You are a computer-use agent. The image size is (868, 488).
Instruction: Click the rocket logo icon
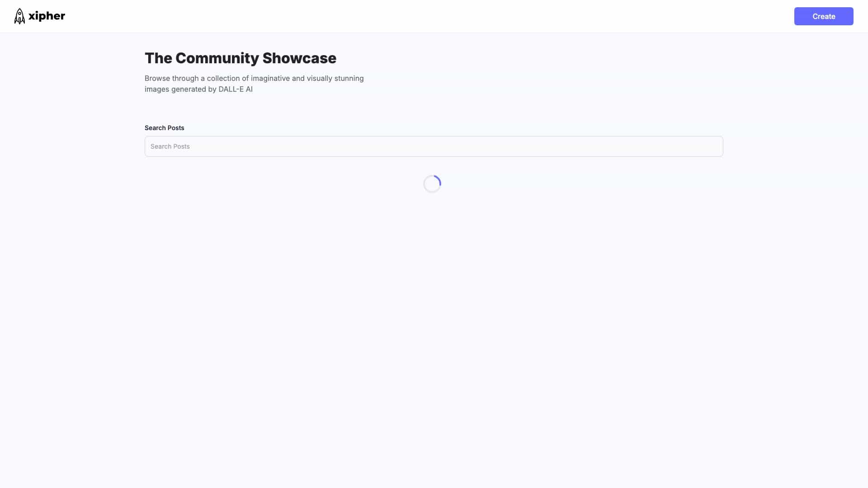(19, 16)
